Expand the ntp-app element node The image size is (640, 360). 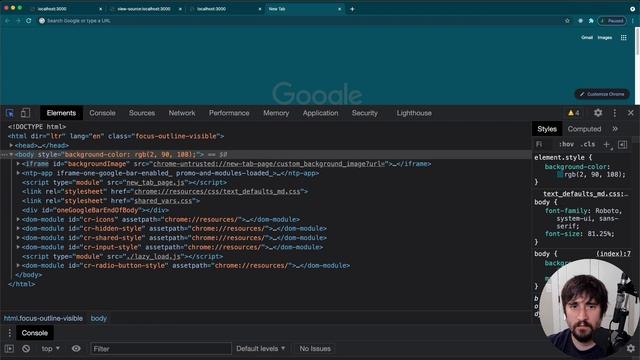18,173
